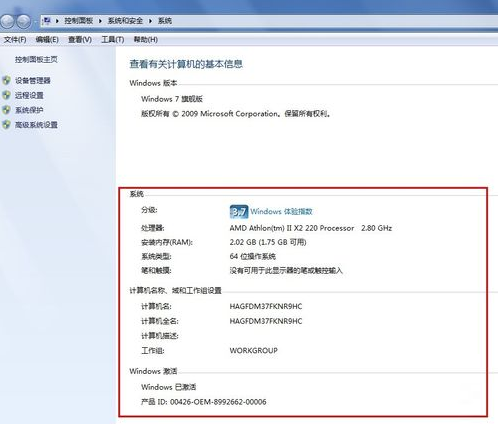
Task: Click the 工作组 label
Action: [x=153, y=350]
